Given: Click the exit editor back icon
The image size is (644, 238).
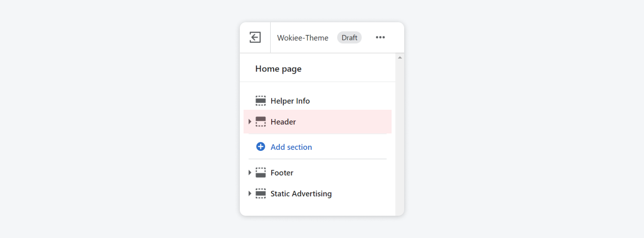Looking at the screenshot, I should click(255, 37).
